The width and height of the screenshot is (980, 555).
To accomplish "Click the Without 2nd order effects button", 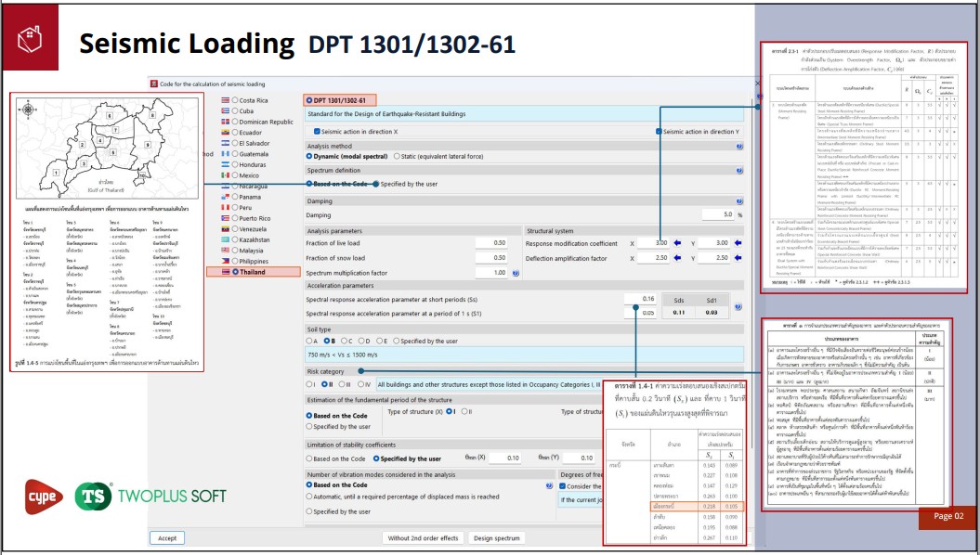I will [424, 538].
